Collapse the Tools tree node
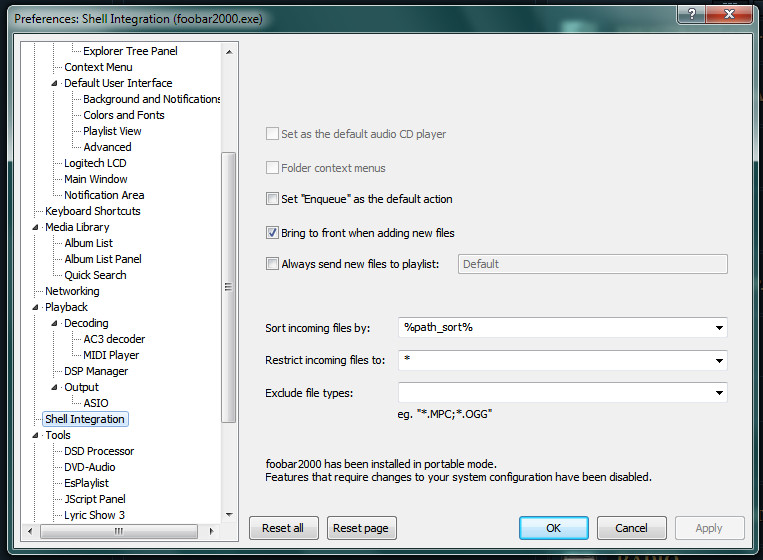Image resolution: width=763 pixels, height=560 pixels. (35, 435)
